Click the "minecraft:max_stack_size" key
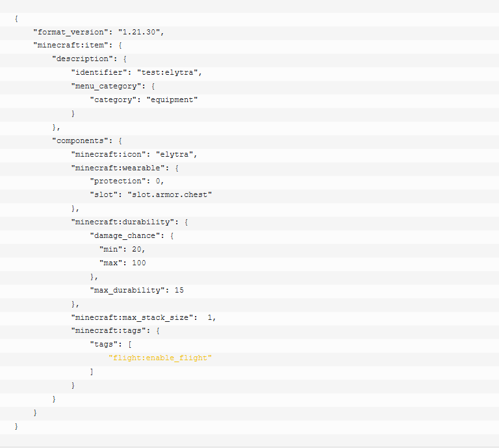The height and width of the screenshot is (448, 499). [134, 317]
